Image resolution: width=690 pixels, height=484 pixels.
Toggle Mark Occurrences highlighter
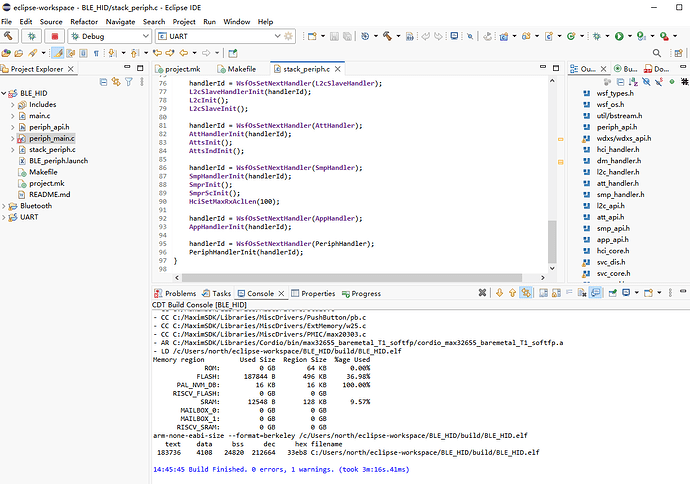58,53
